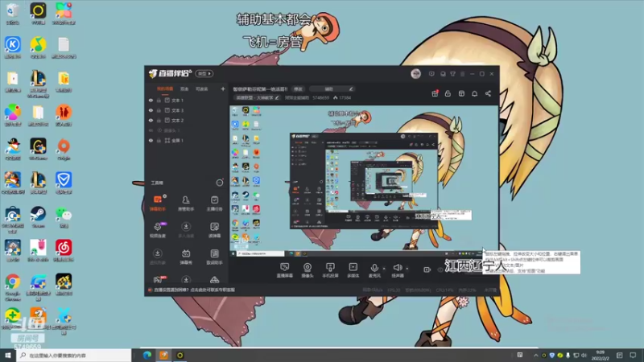This screenshot has height=362, width=644.
Task: Open Google Chrome desktop shortcut
Action: coord(13,286)
